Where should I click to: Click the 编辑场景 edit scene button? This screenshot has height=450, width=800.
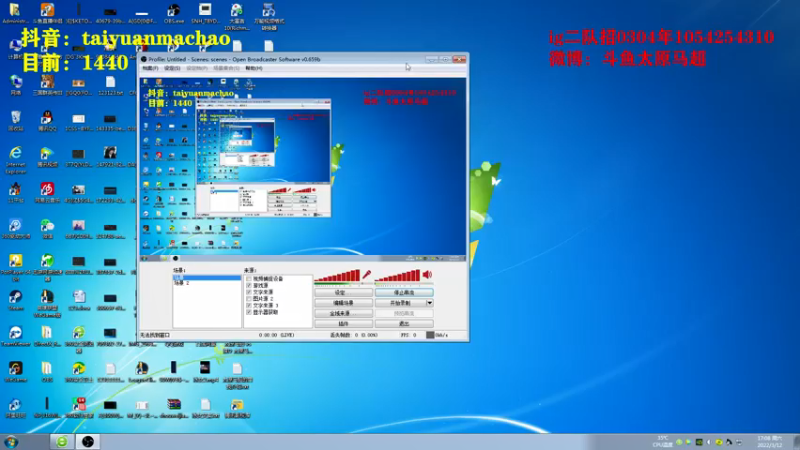point(343,303)
